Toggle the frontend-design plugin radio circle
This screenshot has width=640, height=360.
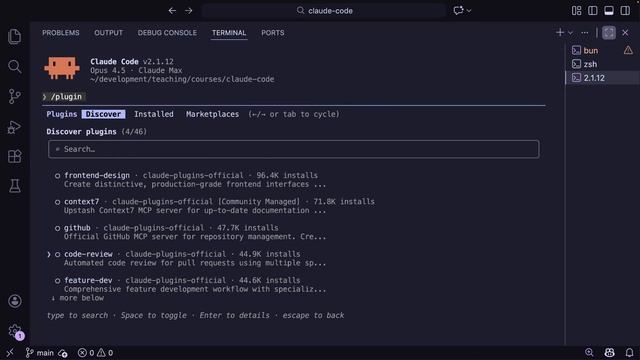(x=58, y=176)
